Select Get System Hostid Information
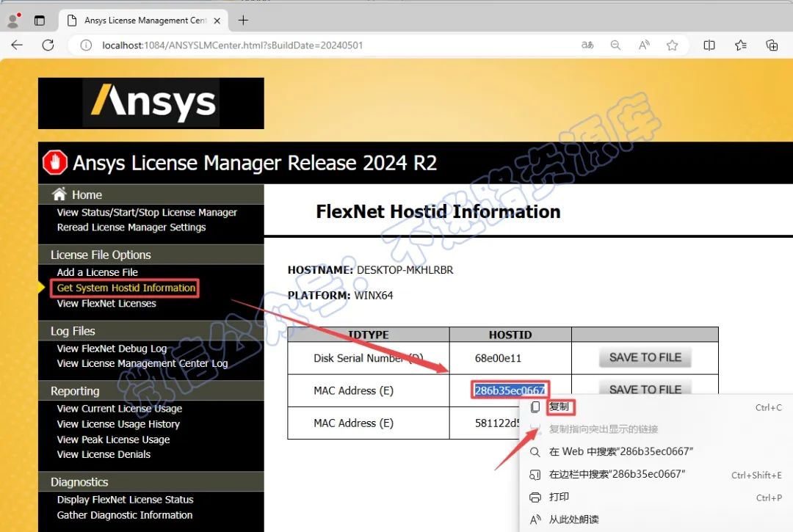This screenshot has height=532, width=793. 126,288
